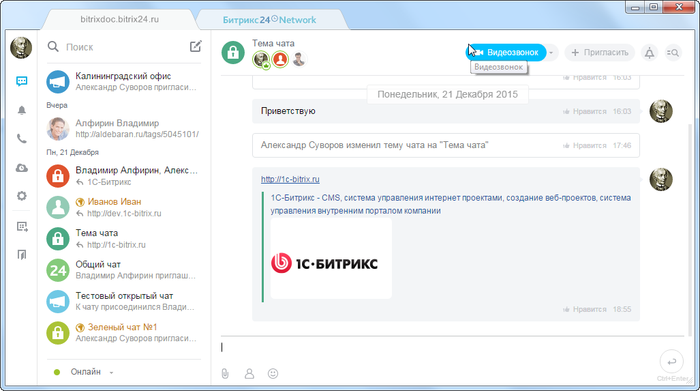Open Общий чат conversation
Image resolution: width=700 pixels, height=391 pixels.
pyautogui.click(x=124, y=270)
